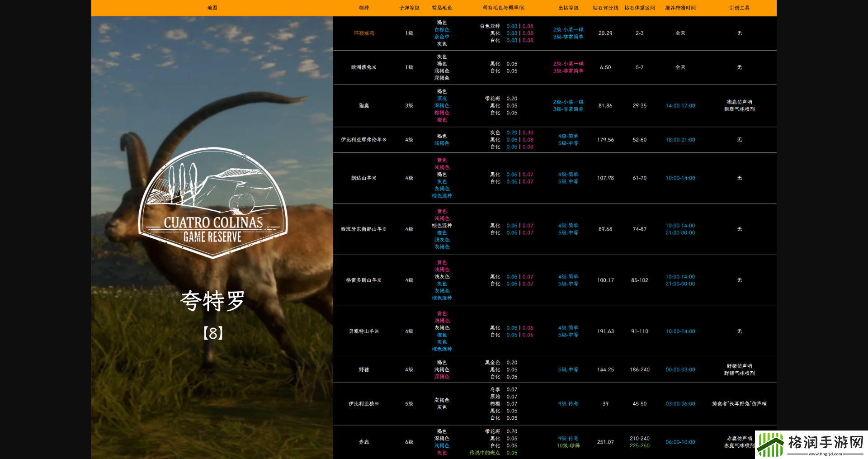
Task: Click the 赤鹿 species name
Action: point(364,442)
